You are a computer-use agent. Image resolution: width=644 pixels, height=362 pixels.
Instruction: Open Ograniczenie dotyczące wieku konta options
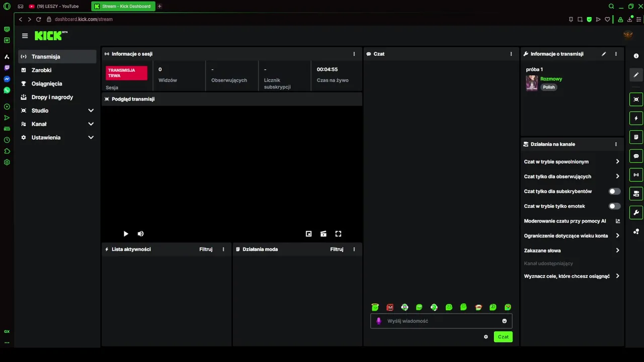(572, 236)
